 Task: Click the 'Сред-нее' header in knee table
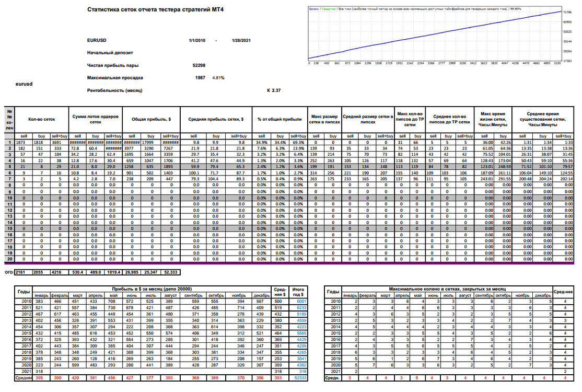pos(563,292)
